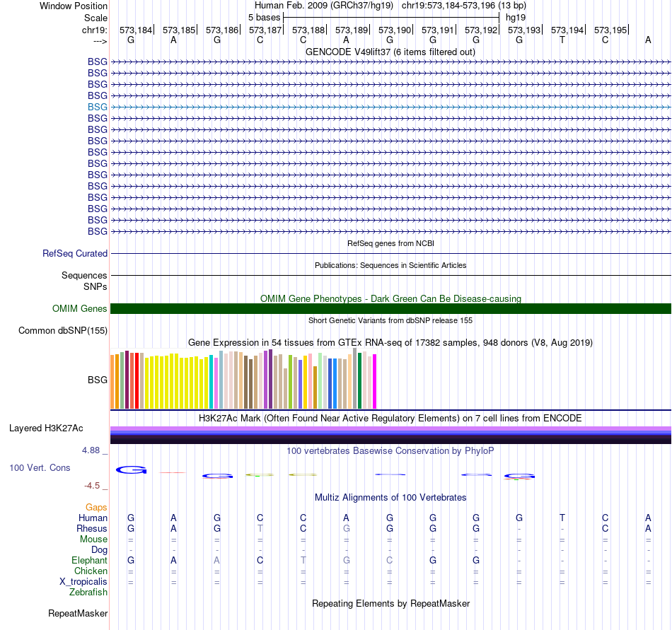Click Publications: Sequences in Scientific Articles title

pos(390,265)
